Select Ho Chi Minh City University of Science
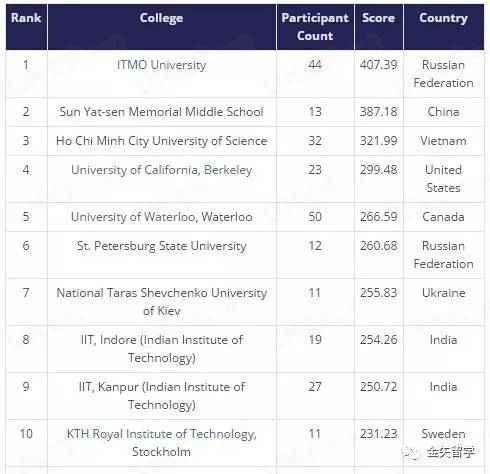 click(161, 141)
